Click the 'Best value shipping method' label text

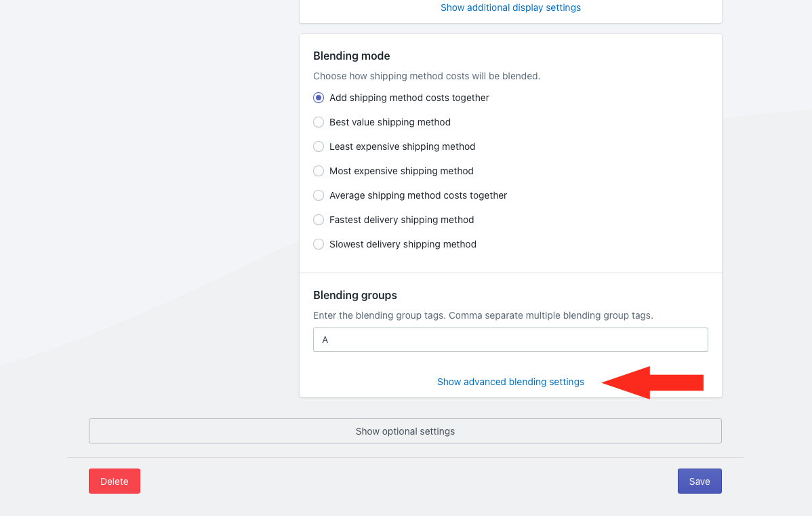[x=390, y=122]
